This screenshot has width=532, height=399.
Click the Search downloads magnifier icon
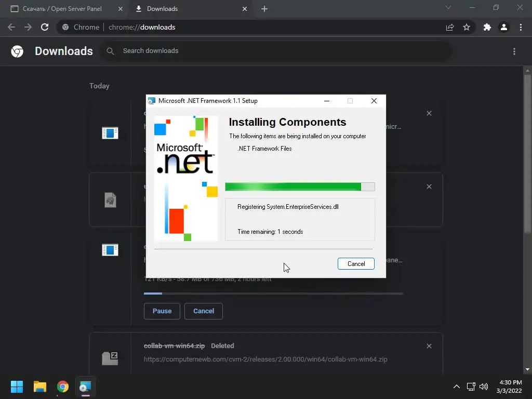click(x=110, y=51)
